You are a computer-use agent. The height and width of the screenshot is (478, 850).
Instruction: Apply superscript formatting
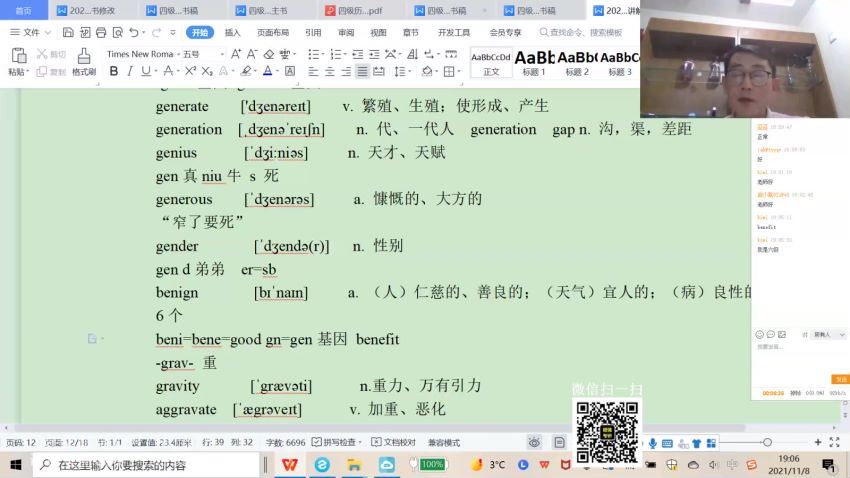pyautogui.click(x=190, y=71)
